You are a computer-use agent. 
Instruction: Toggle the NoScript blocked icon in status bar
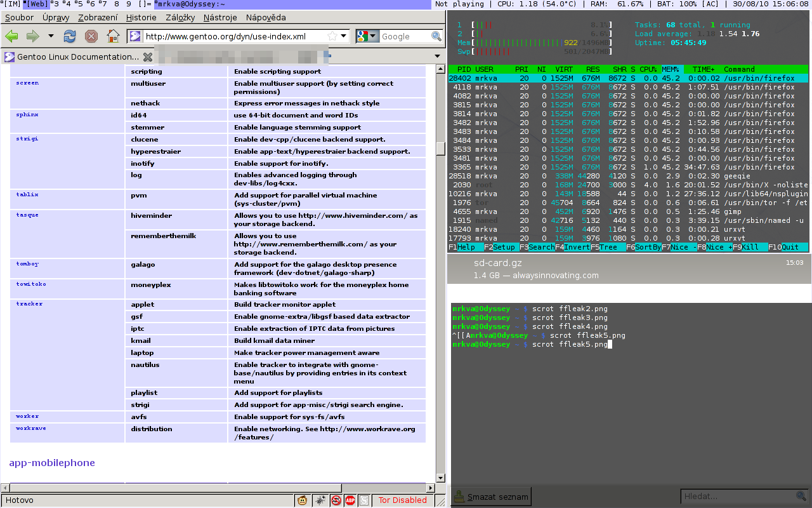tap(336, 500)
